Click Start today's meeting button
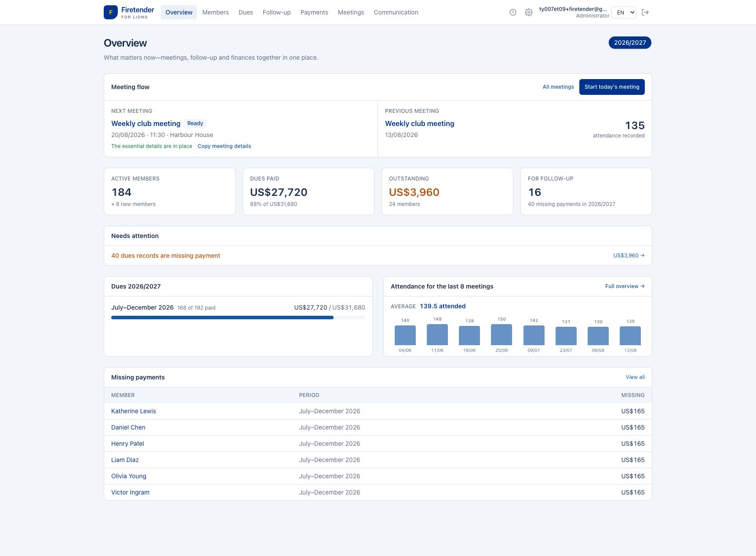 pyautogui.click(x=612, y=87)
